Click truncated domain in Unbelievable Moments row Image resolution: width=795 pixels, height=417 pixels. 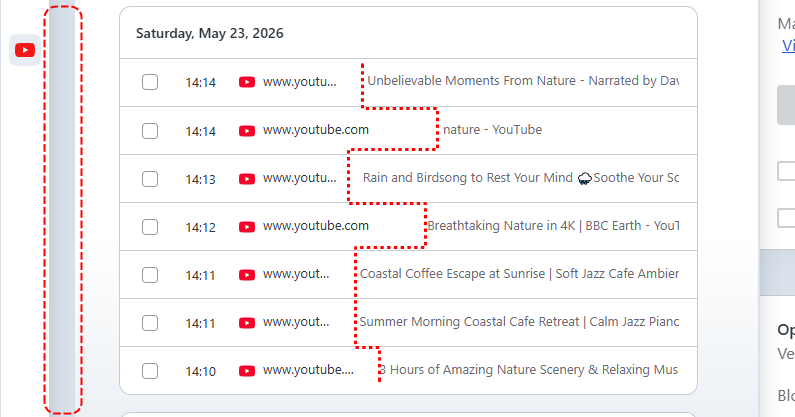pyautogui.click(x=300, y=82)
